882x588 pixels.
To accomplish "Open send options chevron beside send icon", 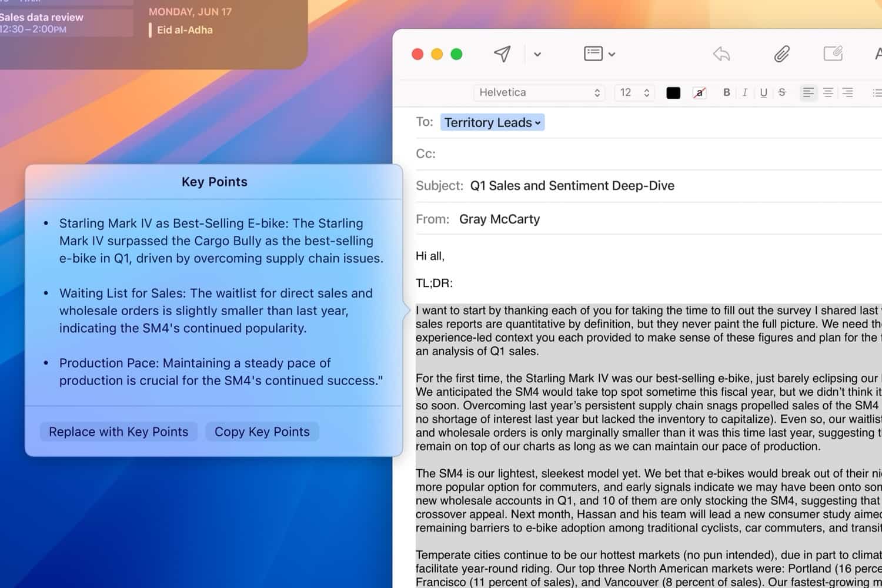I will pos(537,54).
